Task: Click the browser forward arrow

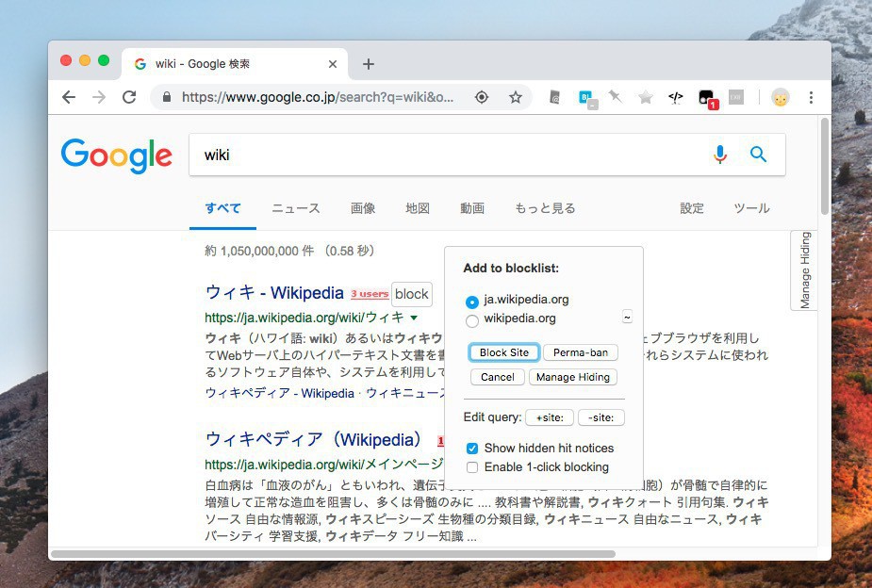Action: tap(99, 97)
